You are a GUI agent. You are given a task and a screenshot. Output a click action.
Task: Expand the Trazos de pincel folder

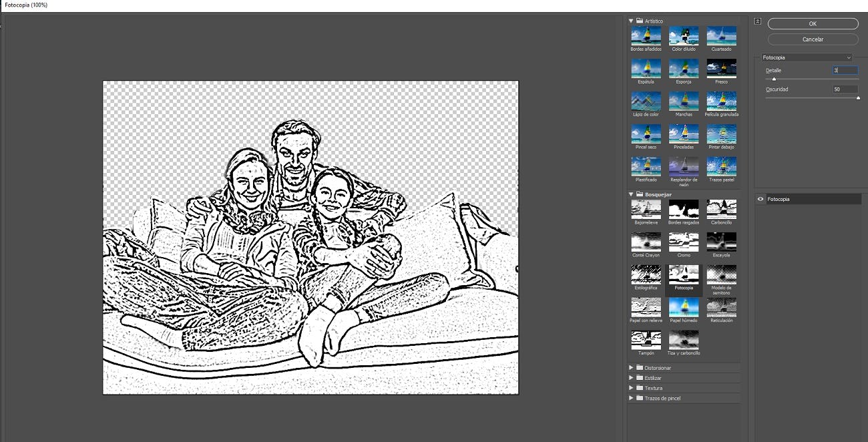click(x=631, y=398)
